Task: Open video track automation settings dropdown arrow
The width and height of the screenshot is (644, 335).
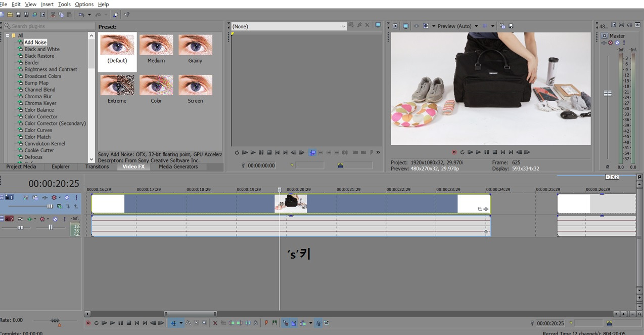Action: coord(60,197)
